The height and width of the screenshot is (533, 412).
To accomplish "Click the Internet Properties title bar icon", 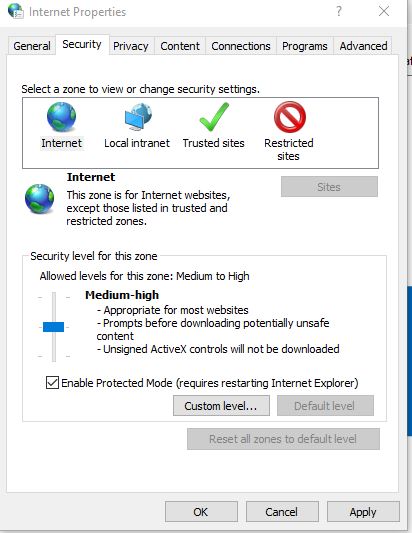I will [16, 11].
